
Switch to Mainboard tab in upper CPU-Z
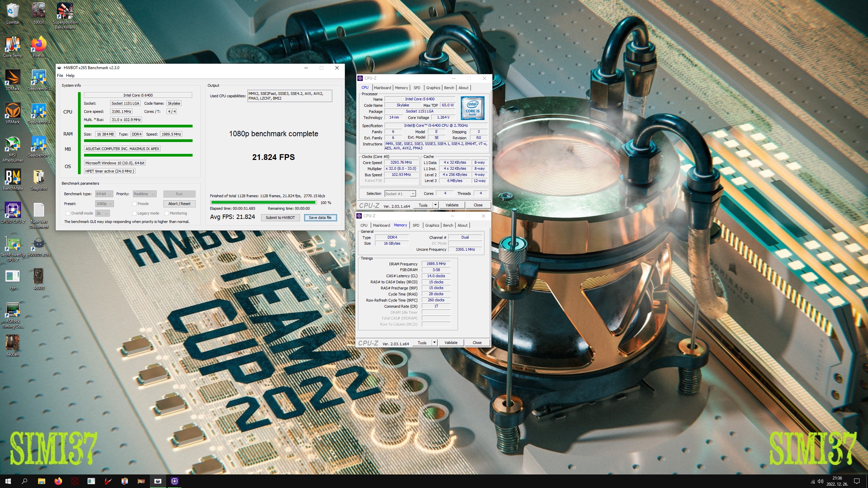(382, 88)
